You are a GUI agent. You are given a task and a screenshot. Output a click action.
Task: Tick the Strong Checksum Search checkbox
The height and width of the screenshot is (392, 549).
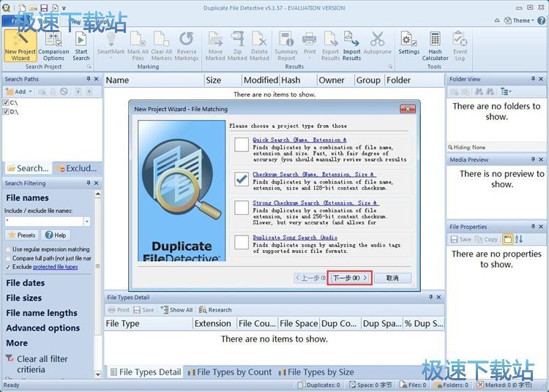[x=242, y=208]
